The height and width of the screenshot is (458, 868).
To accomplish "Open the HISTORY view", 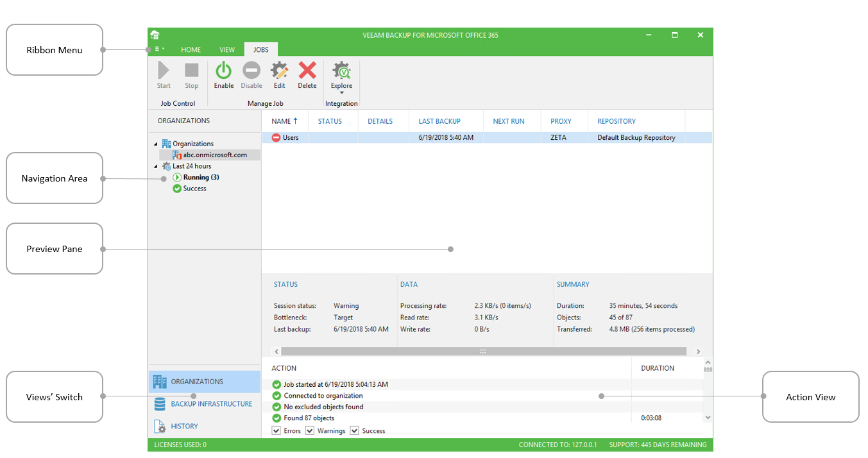I will click(205, 427).
